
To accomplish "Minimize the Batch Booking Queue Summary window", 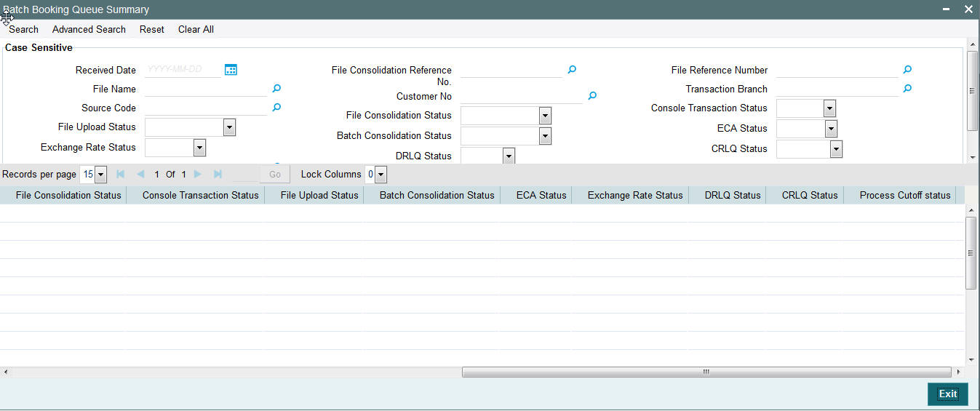I will pyautogui.click(x=946, y=9).
